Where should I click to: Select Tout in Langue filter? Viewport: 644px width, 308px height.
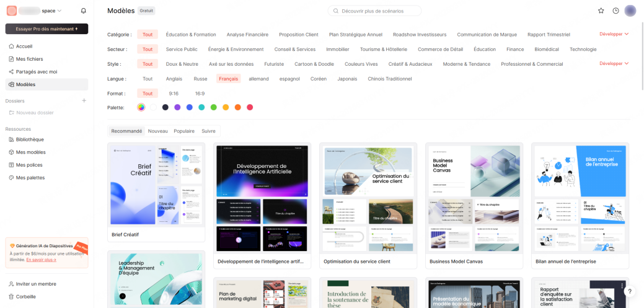click(x=148, y=79)
